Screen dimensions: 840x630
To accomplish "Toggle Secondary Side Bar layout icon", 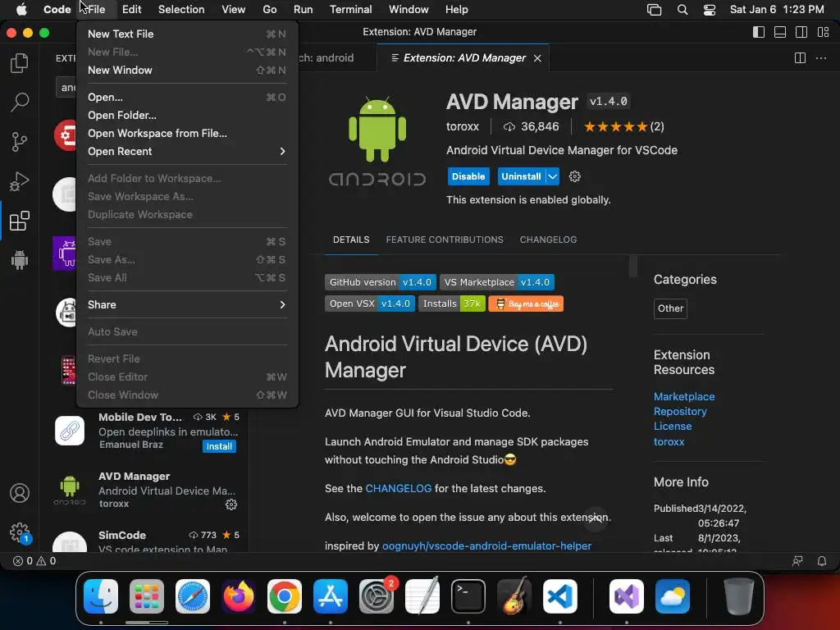I will click(801, 32).
